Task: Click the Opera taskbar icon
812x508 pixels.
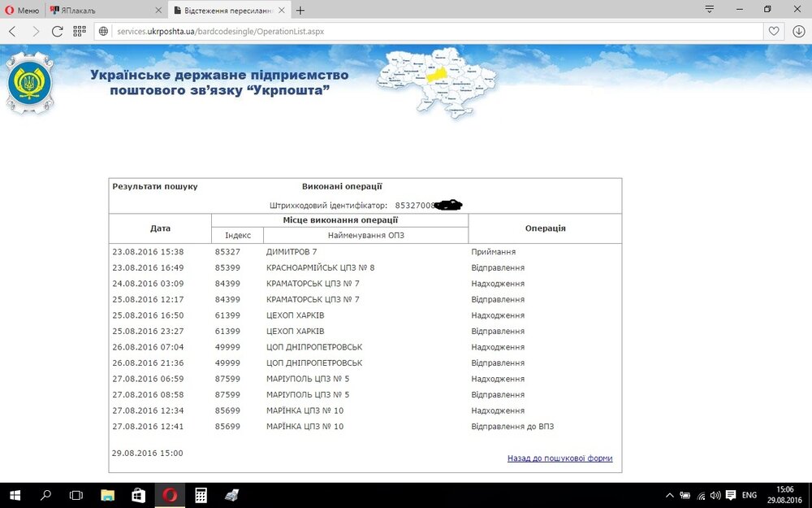Action: pos(170,496)
